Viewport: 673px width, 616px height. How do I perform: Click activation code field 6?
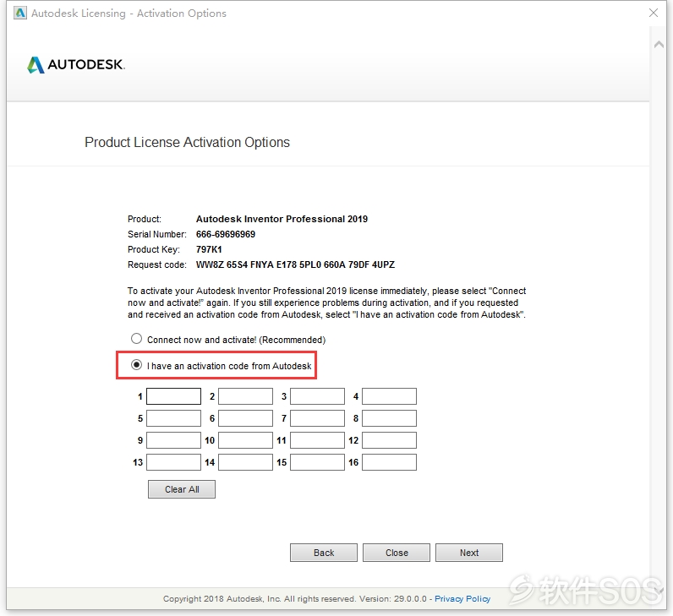[245, 418]
